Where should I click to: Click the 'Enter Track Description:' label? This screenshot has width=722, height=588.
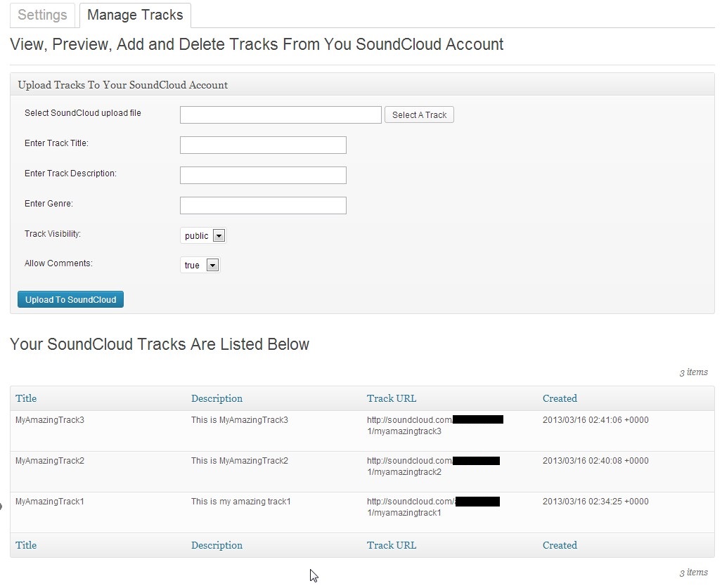[70, 174]
